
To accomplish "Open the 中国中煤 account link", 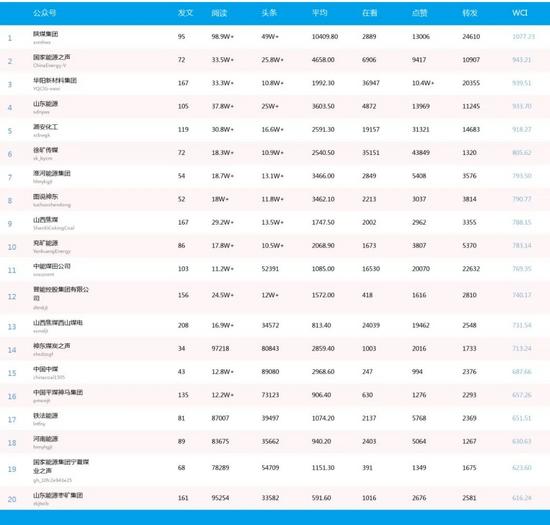I will [x=45, y=369].
